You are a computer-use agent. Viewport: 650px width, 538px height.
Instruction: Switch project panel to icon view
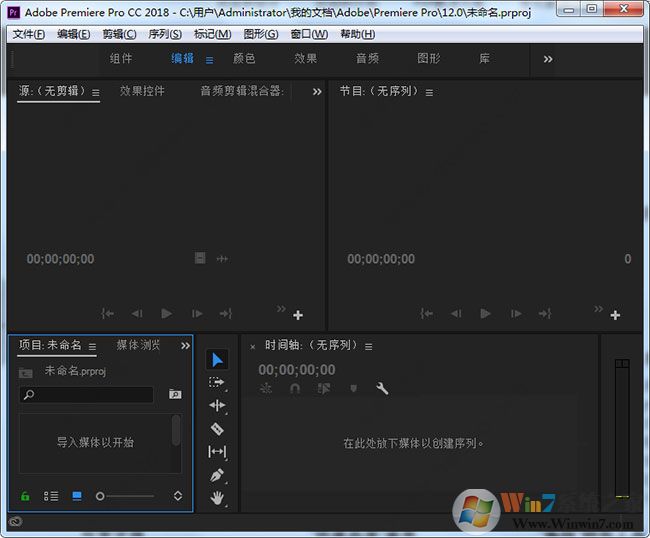[x=77, y=496]
